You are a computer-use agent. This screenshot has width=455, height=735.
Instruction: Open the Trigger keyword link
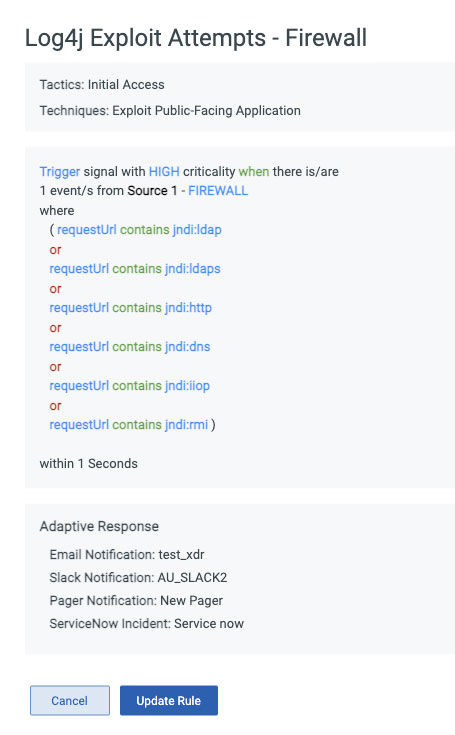60,172
